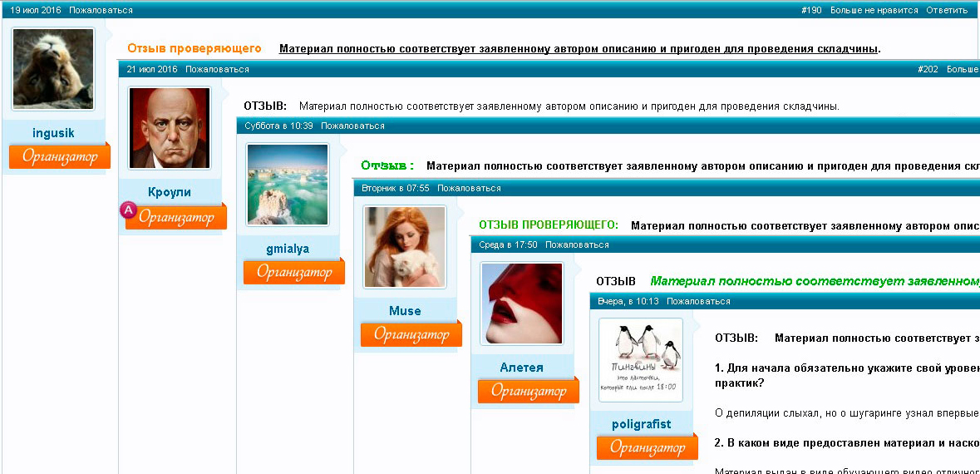
Task: Click Пожаловаться on the Вчера, в 10:13 post
Action: pos(698,301)
